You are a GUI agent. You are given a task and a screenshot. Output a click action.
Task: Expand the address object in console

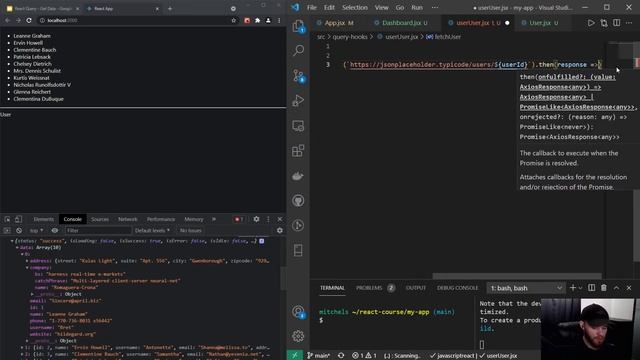pos(27,261)
